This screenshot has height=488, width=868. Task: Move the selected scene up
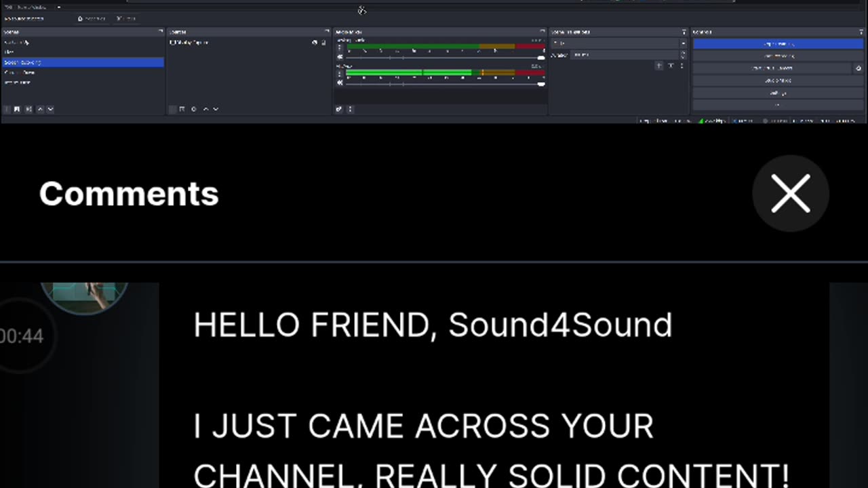pyautogui.click(x=40, y=109)
